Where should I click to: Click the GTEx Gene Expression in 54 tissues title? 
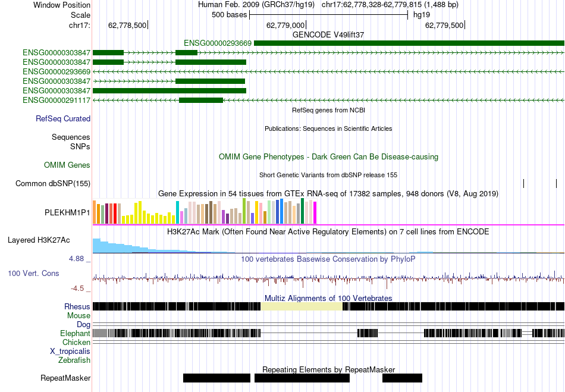pyautogui.click(x=328, y=194)
